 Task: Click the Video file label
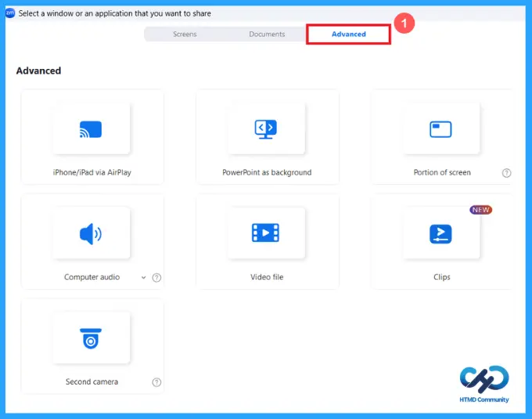pos(267,277)
